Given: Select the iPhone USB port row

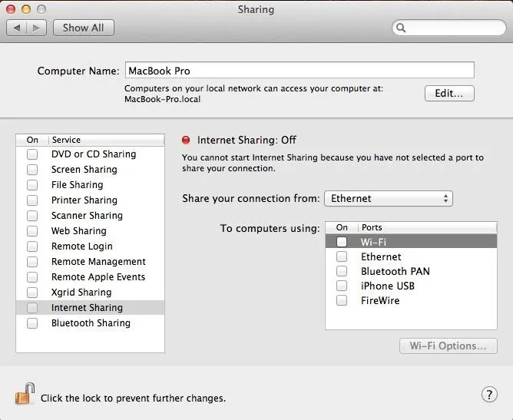Looking at the screenshot, I should [411, 286].
